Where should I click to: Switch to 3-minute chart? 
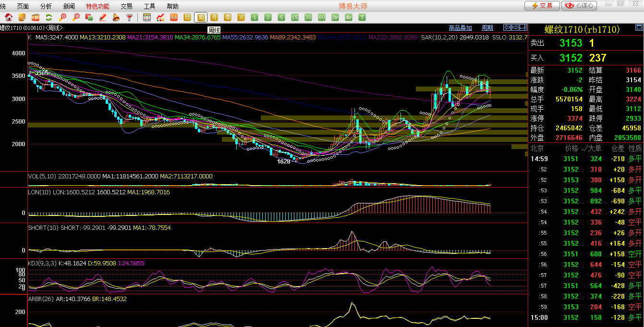[268, 17]
